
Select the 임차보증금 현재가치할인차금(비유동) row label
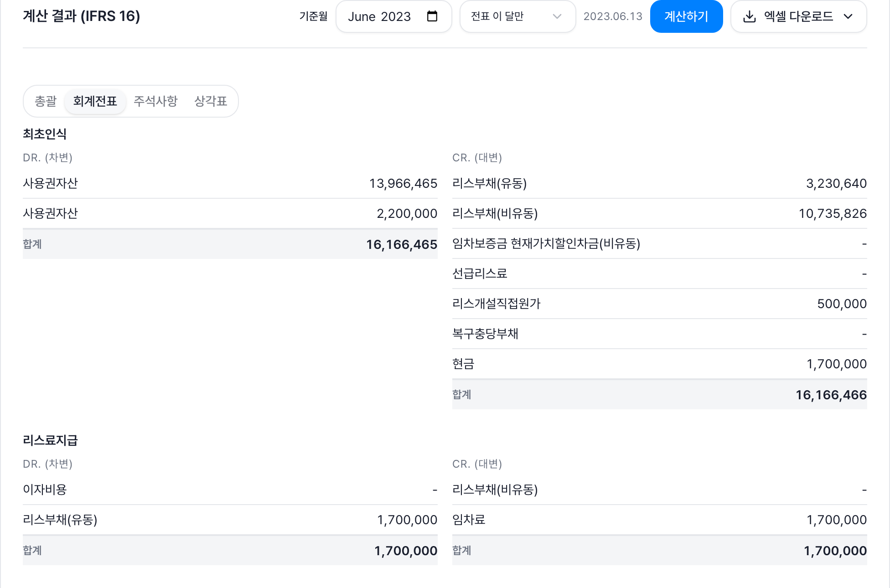[546, 243]
